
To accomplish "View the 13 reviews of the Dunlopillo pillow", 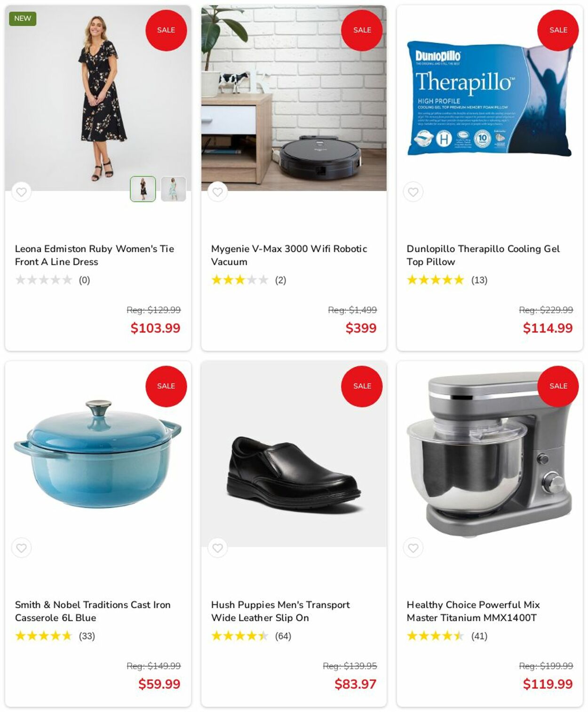I will coord(479,280).
